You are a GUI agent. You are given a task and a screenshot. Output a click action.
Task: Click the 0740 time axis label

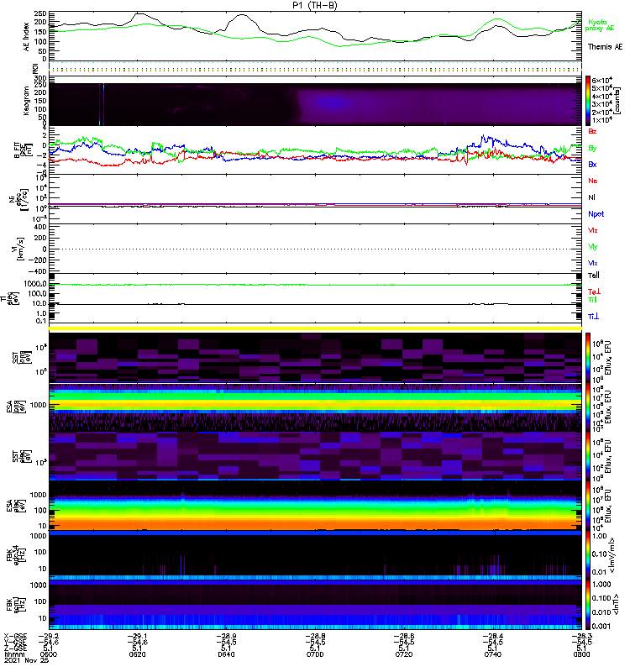(x=492, y=654)
